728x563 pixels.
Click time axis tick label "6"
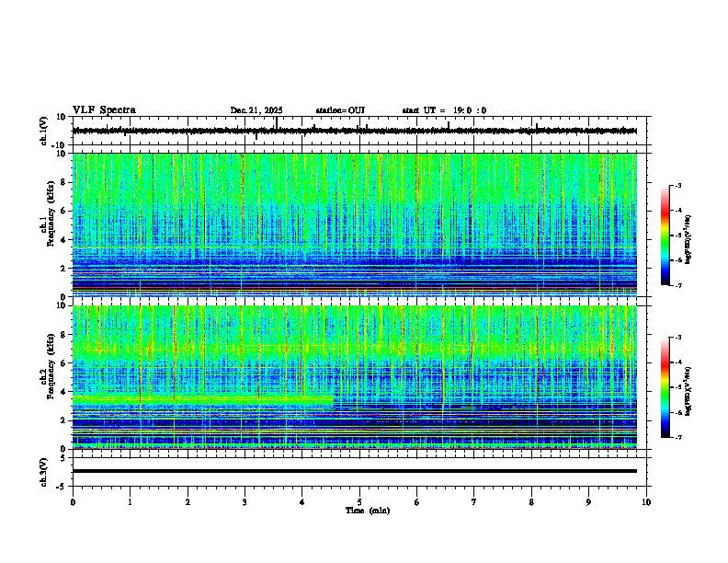coord(417,501)
